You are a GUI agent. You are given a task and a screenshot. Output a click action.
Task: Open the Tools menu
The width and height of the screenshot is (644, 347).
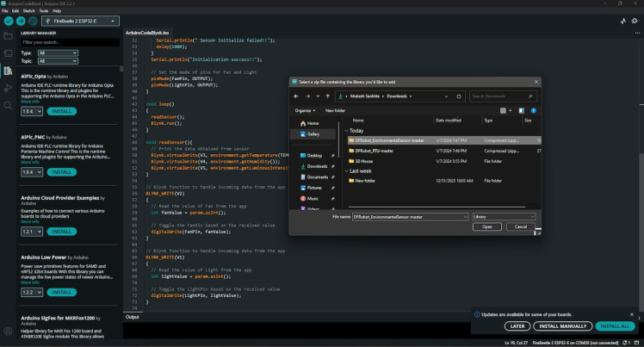(44, 10)
